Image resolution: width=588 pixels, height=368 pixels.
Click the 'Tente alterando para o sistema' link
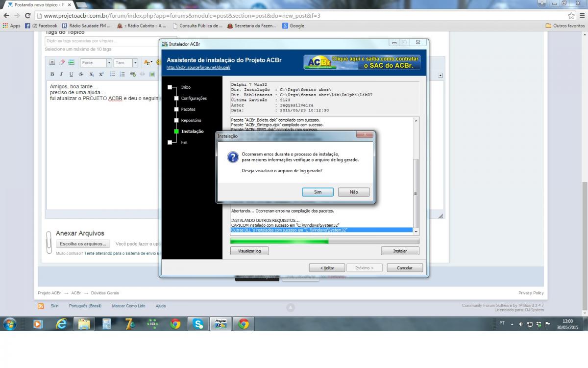[x=122, y=253]
